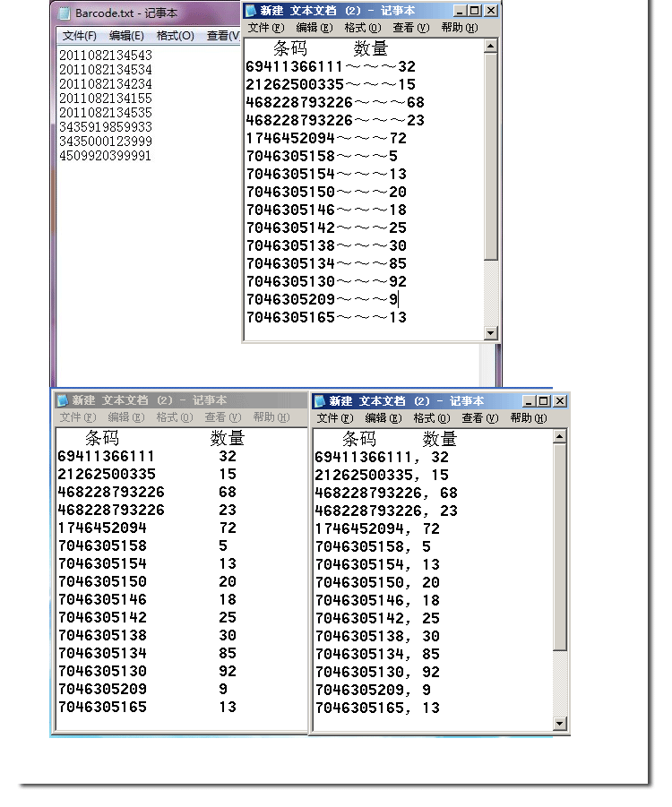672x807 pixels.
Task: Open 格式(O) menu in top-right Notepad window
Action: click(363, 27)
